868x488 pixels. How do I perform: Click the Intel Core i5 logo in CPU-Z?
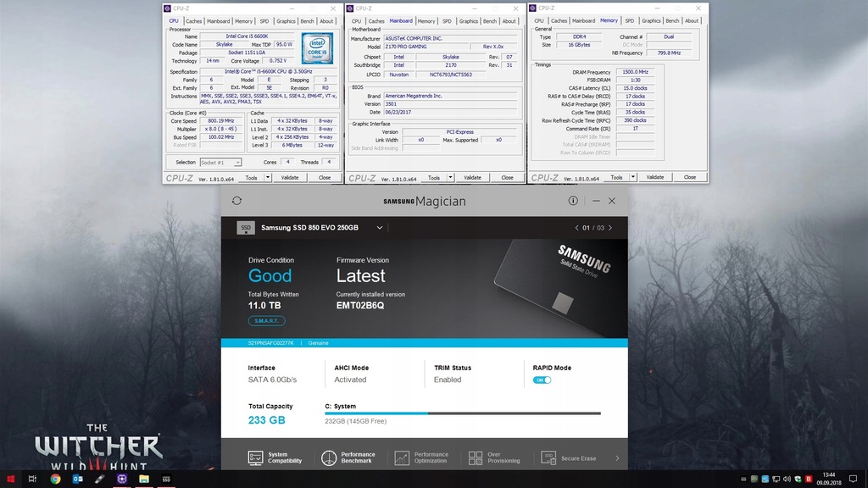pyautogui.click(x=317, y=48)
